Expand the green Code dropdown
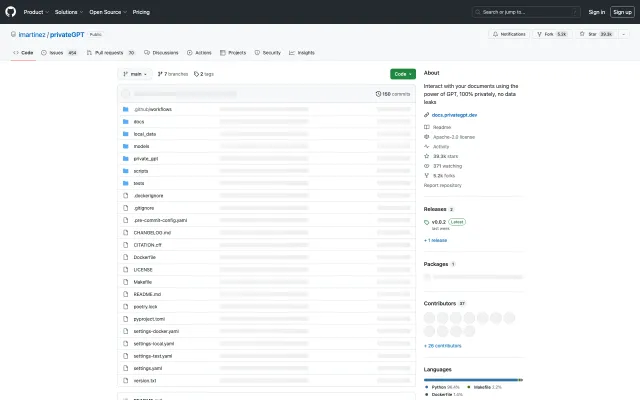 (x=402, y=73)
